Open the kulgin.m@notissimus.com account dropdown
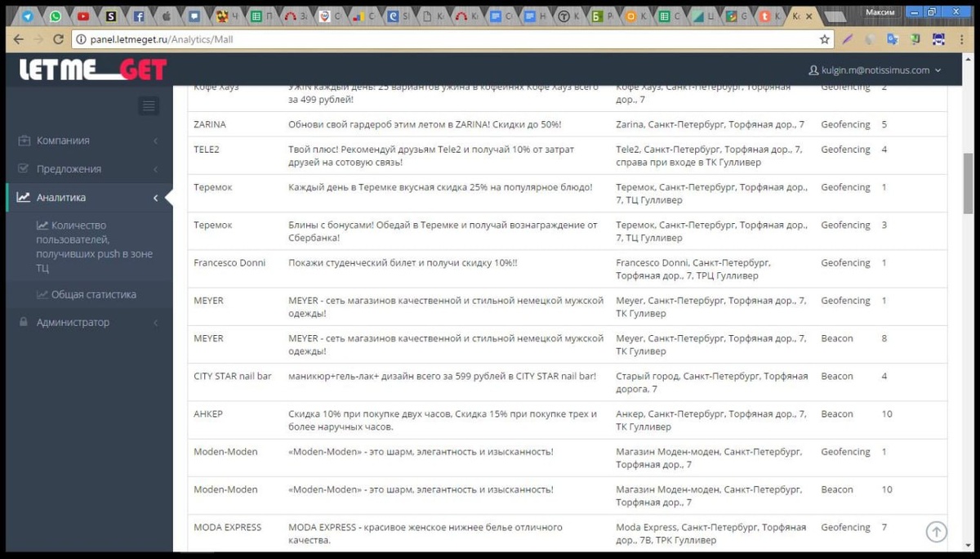The height and width of the screenshot is (559, 980). pos(875,70)
